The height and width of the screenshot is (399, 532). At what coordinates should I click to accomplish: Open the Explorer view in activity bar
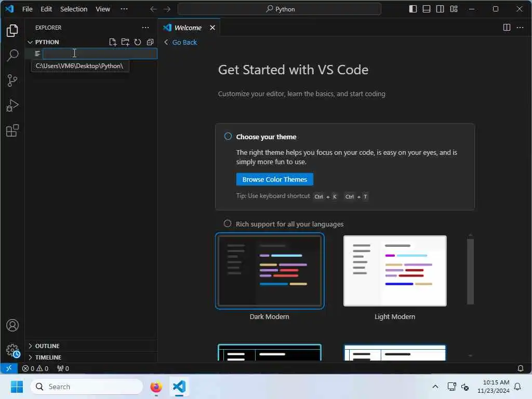pyautogui.click(x=12, y=31)
